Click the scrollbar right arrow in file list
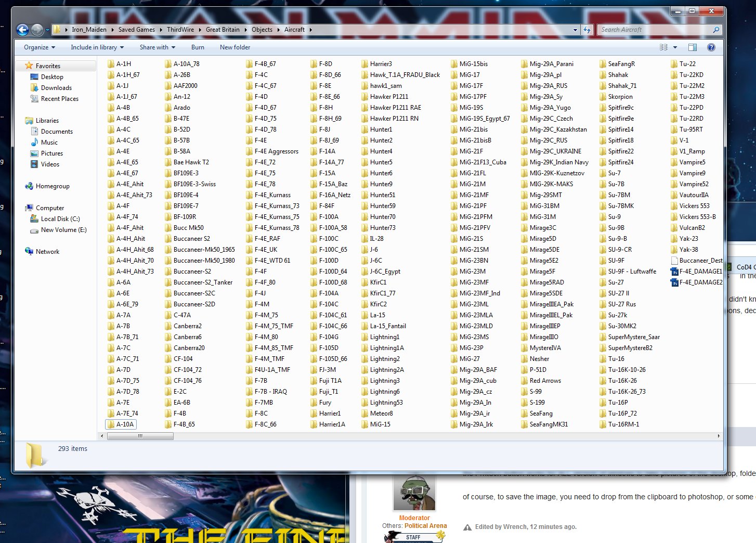This screenshot has width=756, height=543. point(719,436)
